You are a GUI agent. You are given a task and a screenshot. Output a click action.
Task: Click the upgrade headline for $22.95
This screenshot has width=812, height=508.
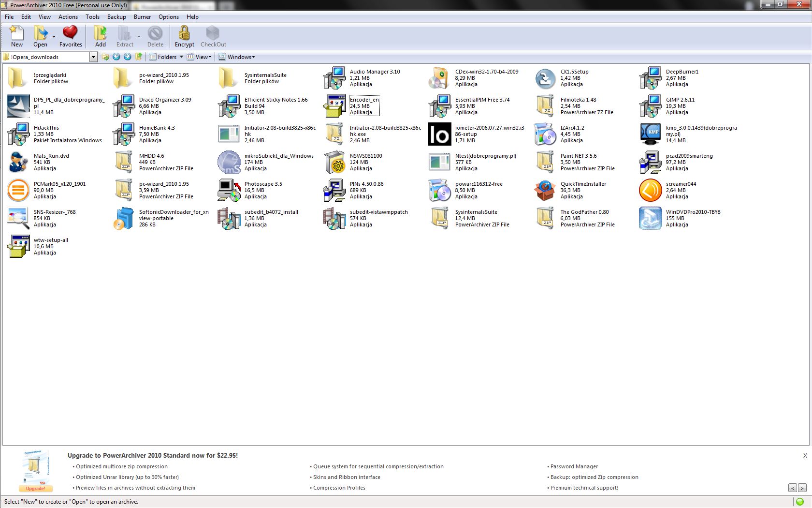point(153,455)
